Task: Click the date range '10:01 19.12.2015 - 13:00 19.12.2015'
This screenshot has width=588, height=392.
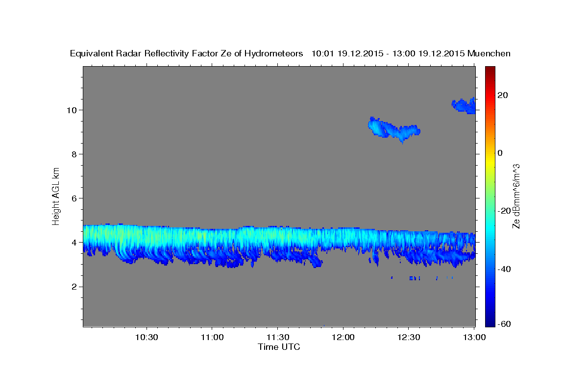Action: coord(388,54)
